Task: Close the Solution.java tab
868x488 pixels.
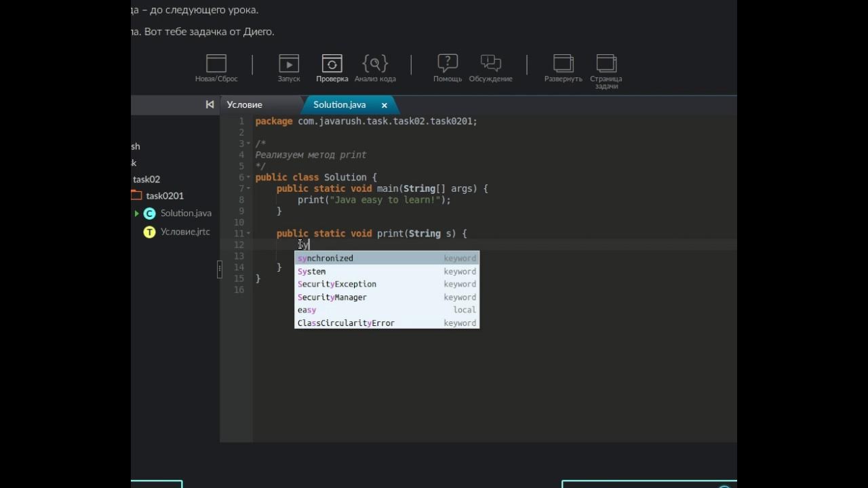Action: coord(384,105)
